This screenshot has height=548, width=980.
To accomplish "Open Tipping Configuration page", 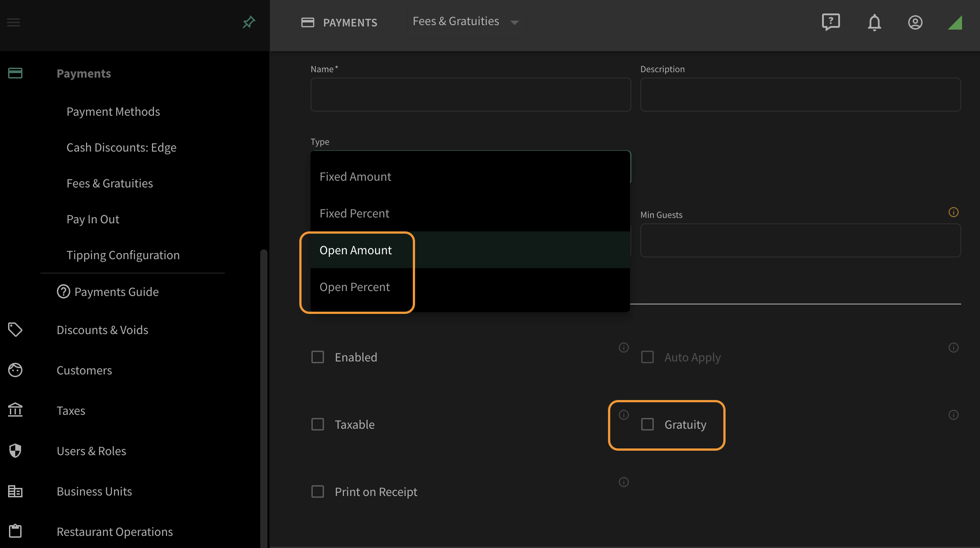I will coord(123,255).
